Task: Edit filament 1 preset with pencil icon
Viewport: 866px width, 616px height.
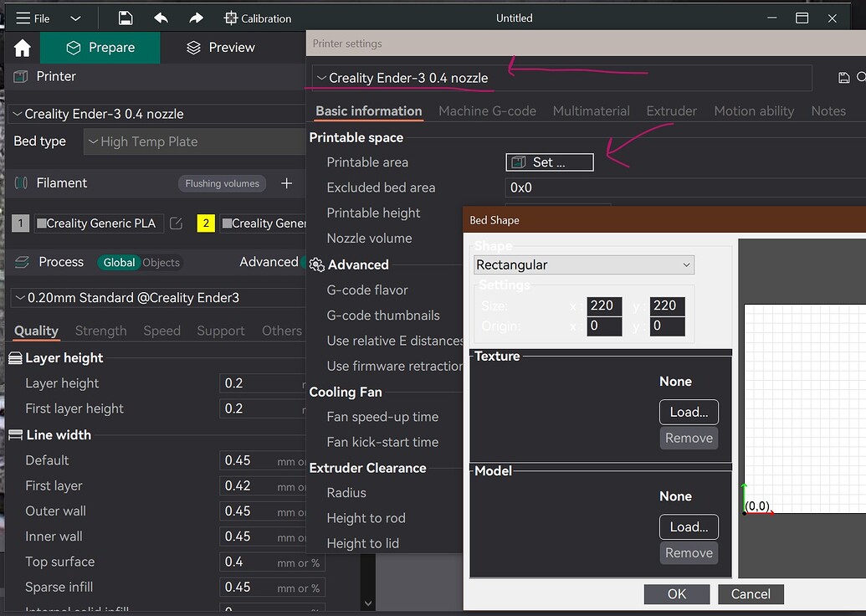Action: 177,223
